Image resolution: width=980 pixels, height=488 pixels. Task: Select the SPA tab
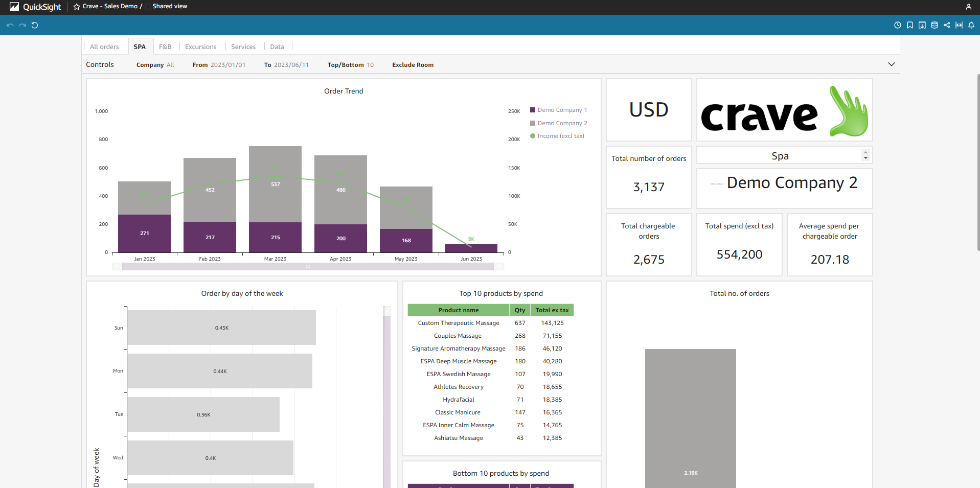(140, 47)
